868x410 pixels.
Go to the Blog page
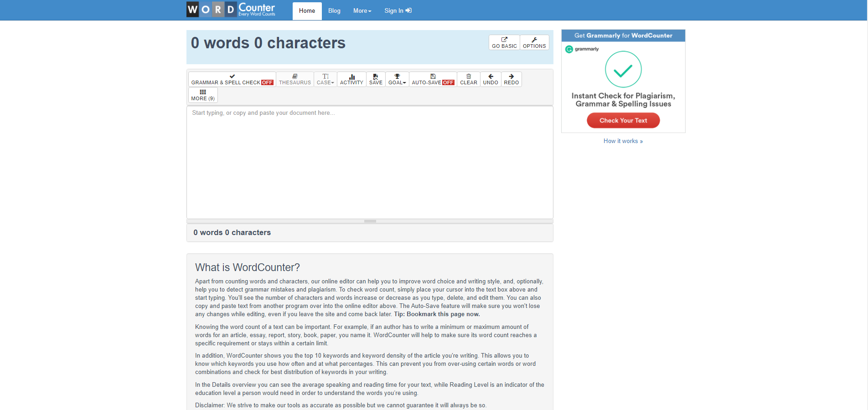click(x=334, y=11)
